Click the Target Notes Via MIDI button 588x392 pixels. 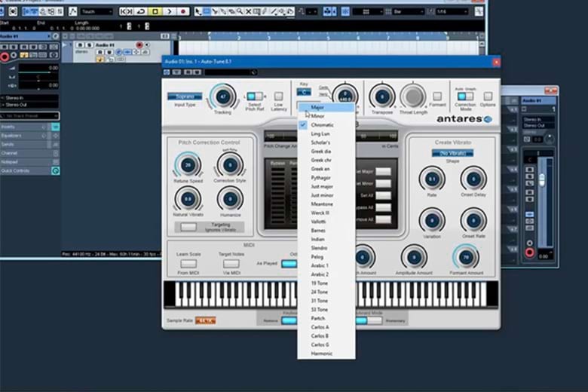pyautogui.click(x=231, y=264)
